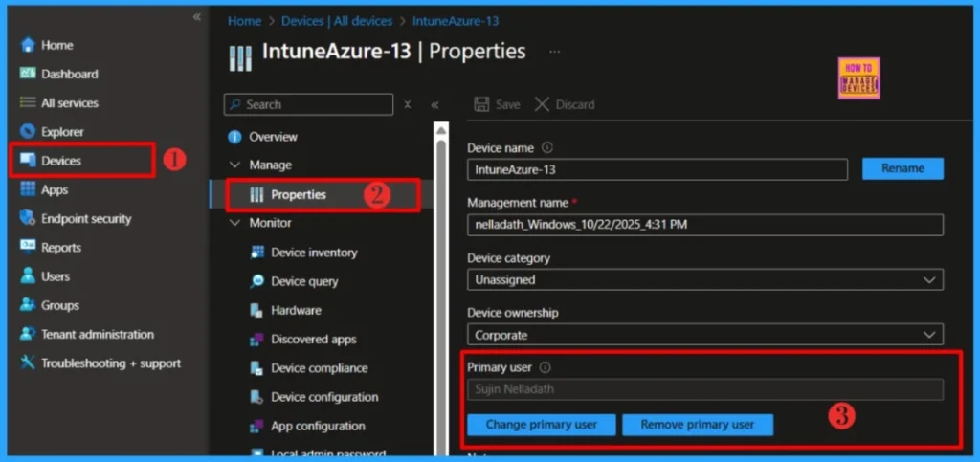Go to Devices | All devices breadcrumb

pyautogui.click(x=337, y=21)
